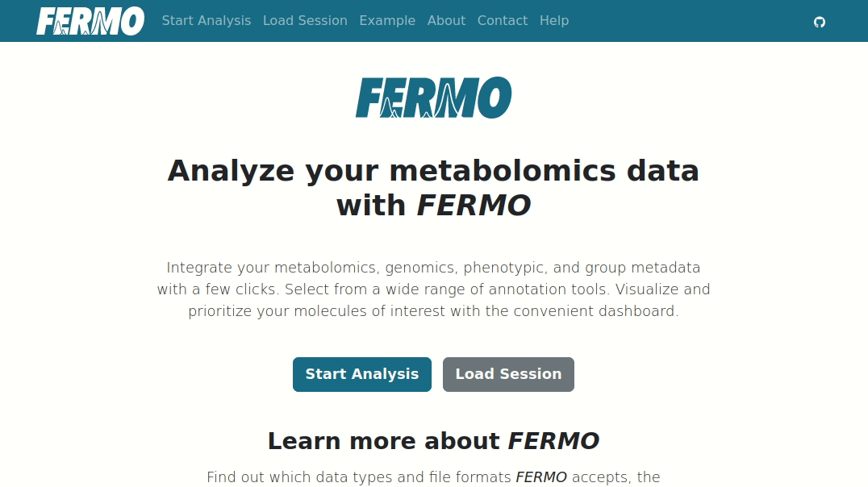Screen dimensions: 868x487
Task: Click the italic FERMO in Learn more heading
Action: coord(553,441)
